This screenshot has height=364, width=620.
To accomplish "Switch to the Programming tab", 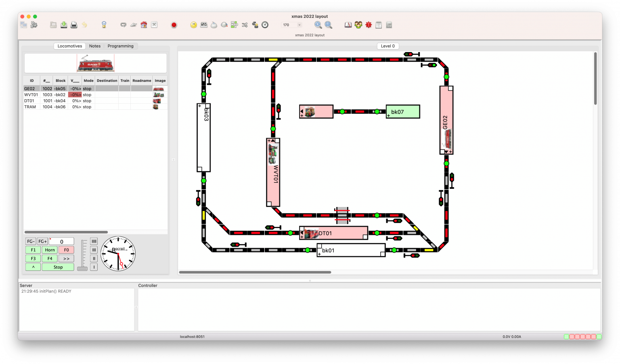I will point(121,46).
